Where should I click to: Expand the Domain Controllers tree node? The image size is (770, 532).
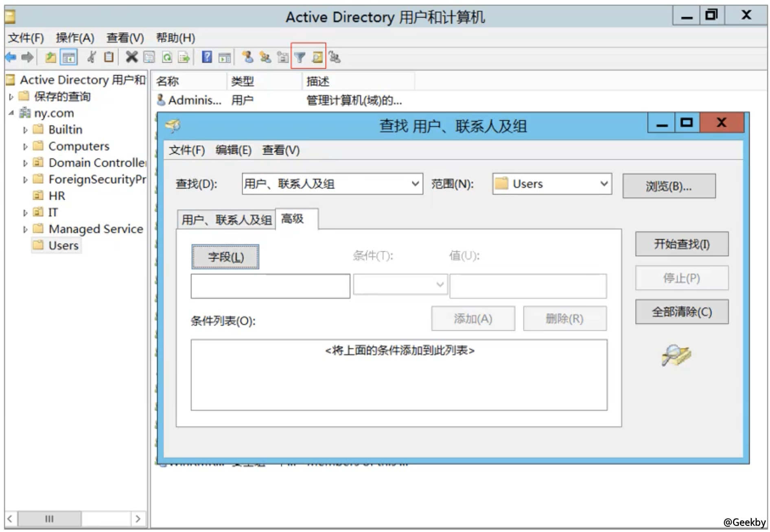24,163
